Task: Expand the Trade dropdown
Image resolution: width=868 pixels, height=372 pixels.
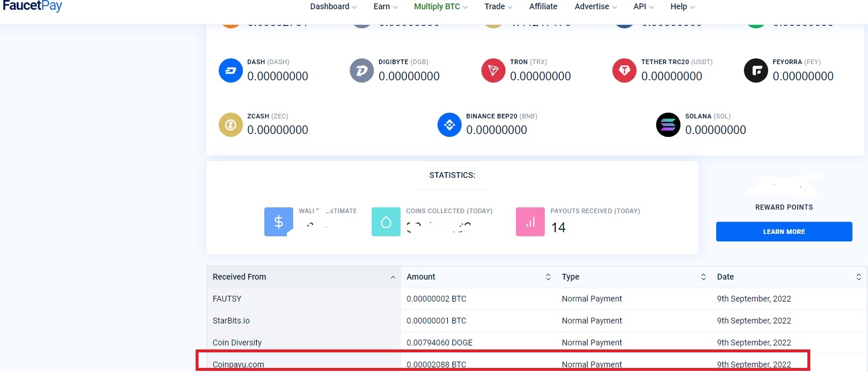Action: coord(498,6)
